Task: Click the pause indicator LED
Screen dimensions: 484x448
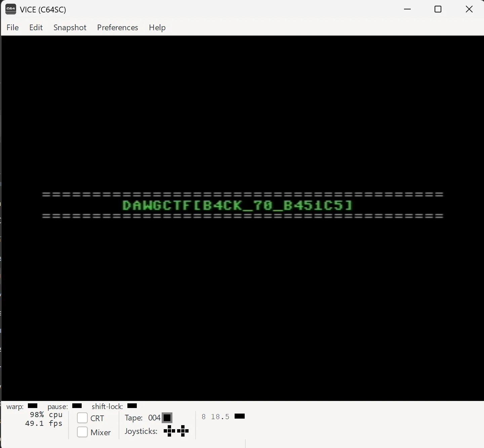Action: pyautogui.click(x=77, y=406)
